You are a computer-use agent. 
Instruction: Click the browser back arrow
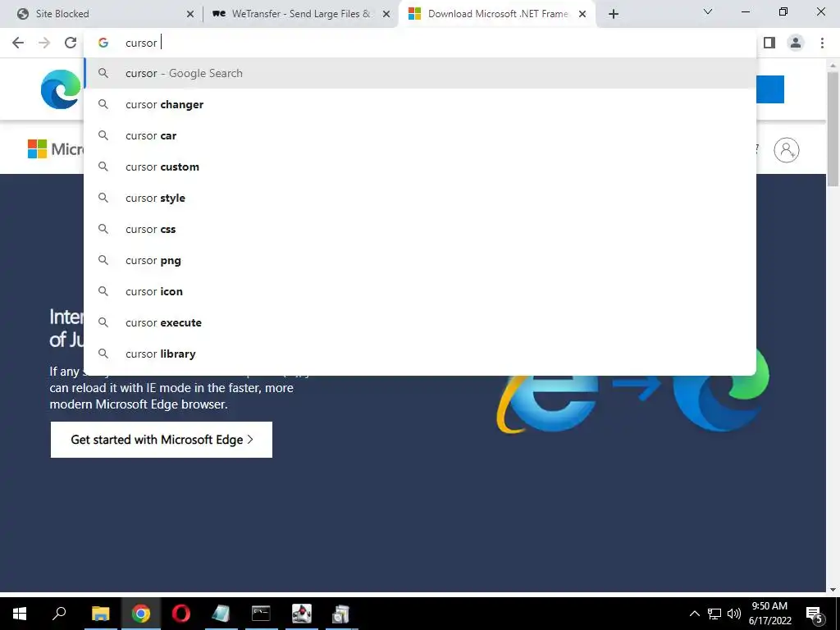pos(18,43)
